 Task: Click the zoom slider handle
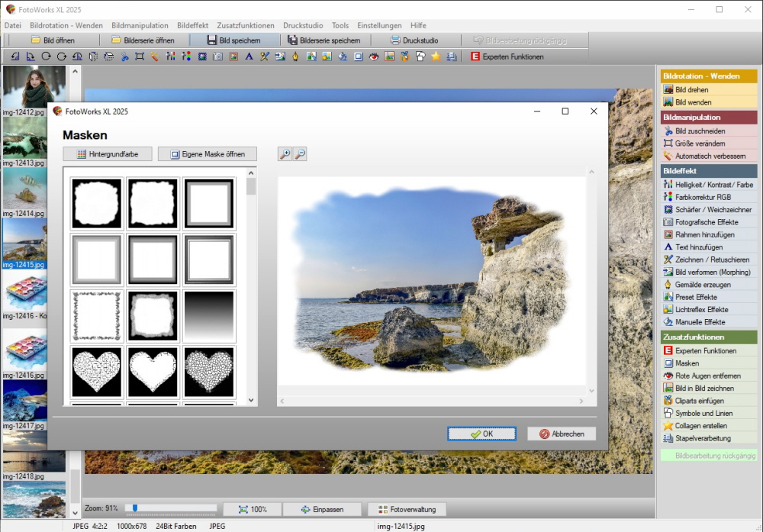[x=135, y=508]
